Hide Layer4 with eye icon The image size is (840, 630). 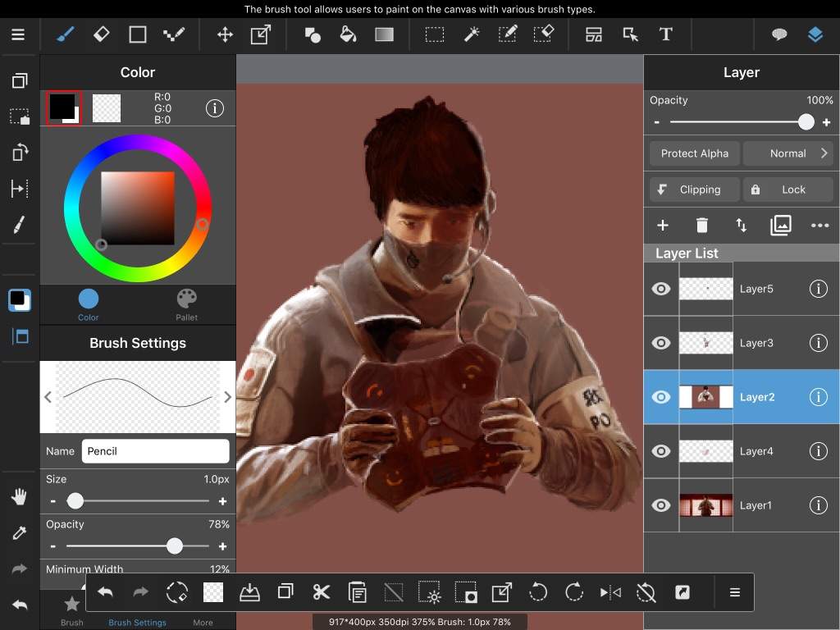click(x=661, y=451)
